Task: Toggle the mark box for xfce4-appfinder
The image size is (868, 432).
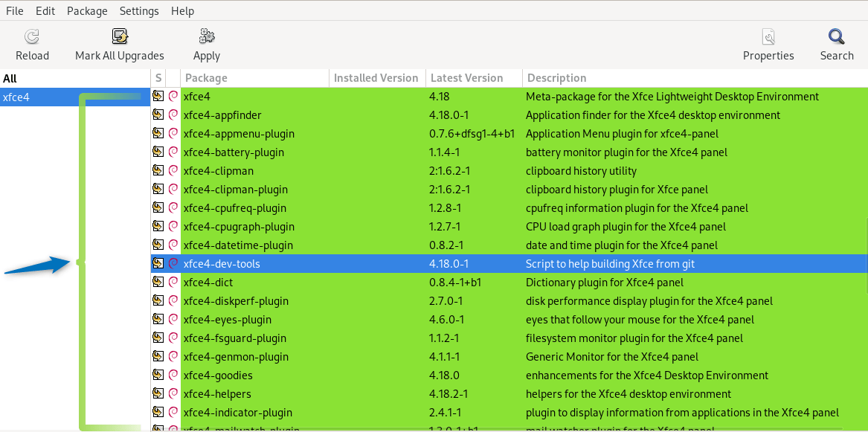Action: [157, 115]
